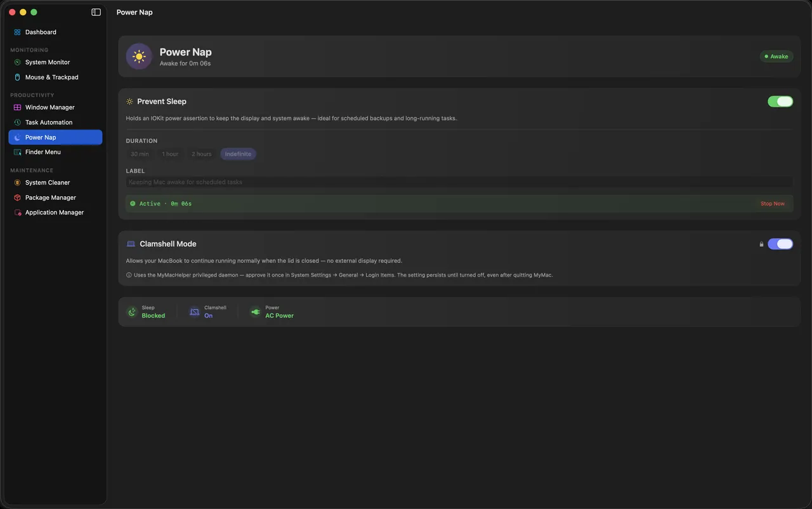Click the "PRODUCTIVITY" sidebar heading

click(32, 95)
